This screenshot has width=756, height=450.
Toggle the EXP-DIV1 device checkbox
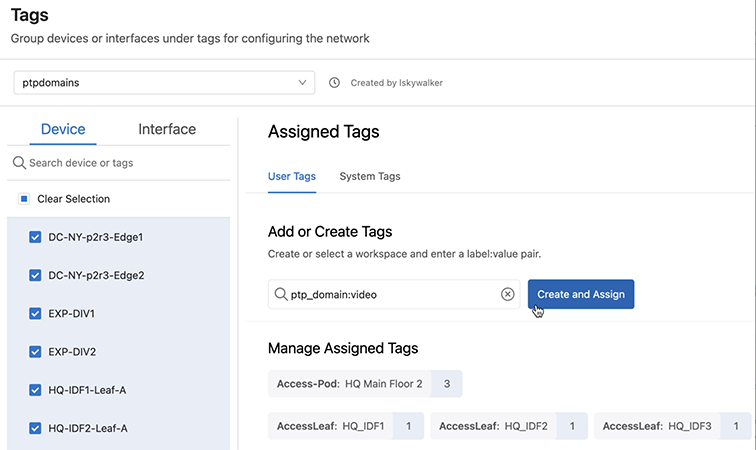point(35,314)
